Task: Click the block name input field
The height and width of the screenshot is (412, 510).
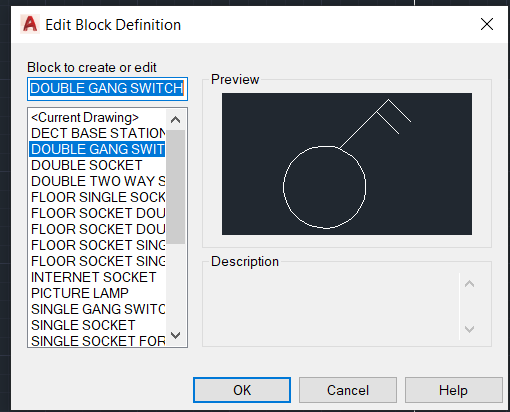Action: click(x=107, y=89)
